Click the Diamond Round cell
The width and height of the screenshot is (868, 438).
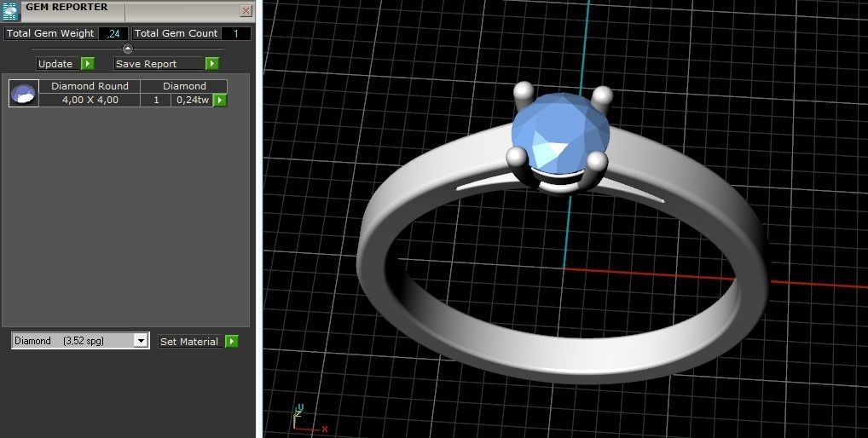[90, 86]
